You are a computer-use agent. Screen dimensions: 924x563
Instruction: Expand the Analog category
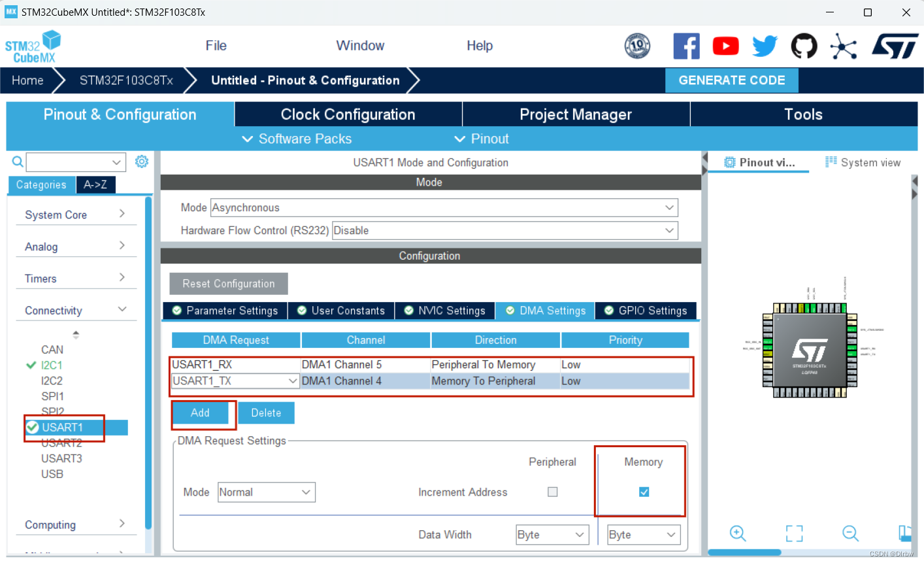75,247
